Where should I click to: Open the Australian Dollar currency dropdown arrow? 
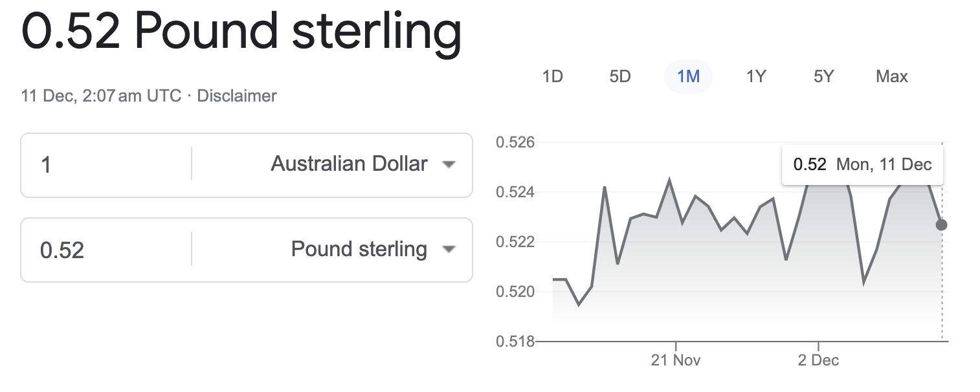[449, 165]
